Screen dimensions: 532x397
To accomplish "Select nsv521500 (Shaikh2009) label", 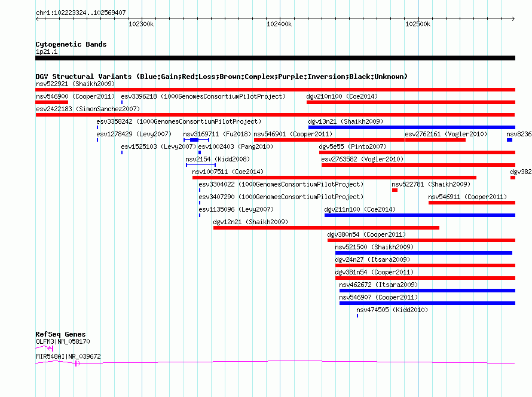I will [x=374, y=247].
